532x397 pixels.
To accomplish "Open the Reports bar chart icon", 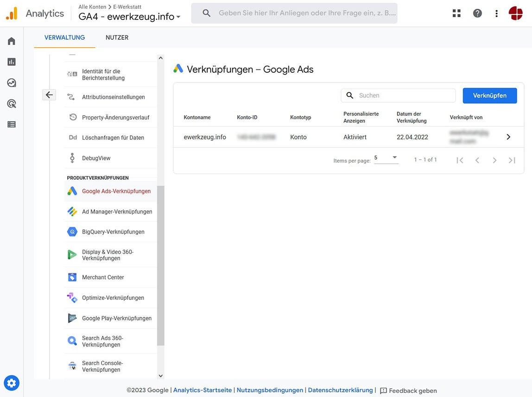I will coord(12,62).
